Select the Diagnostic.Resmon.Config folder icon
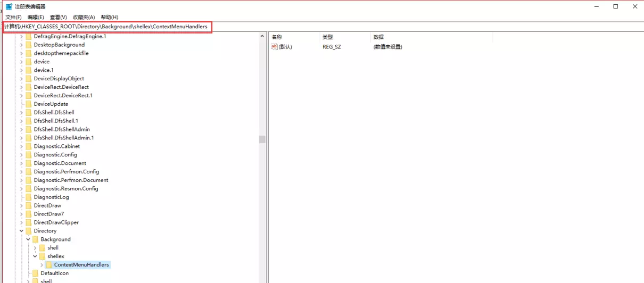The width and height of the screenshot is (644, 283). [x=29, y=189]
